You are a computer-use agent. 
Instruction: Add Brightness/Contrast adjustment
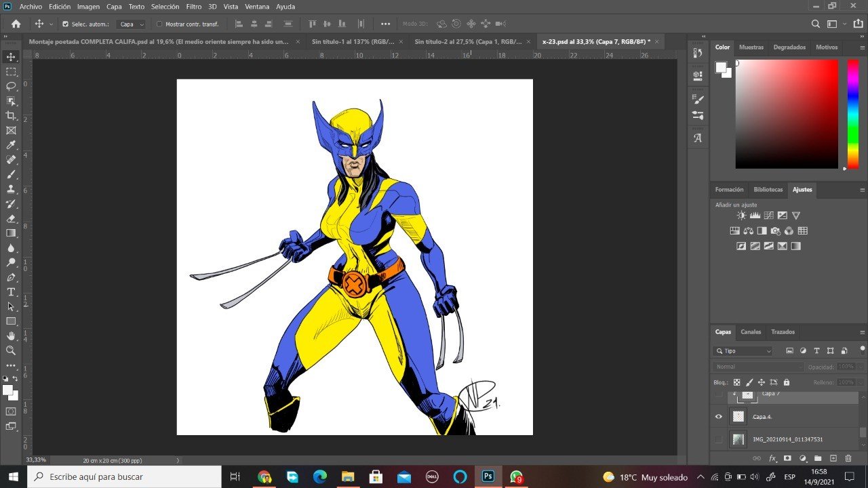pyautogui.click(x=741, y=216)
